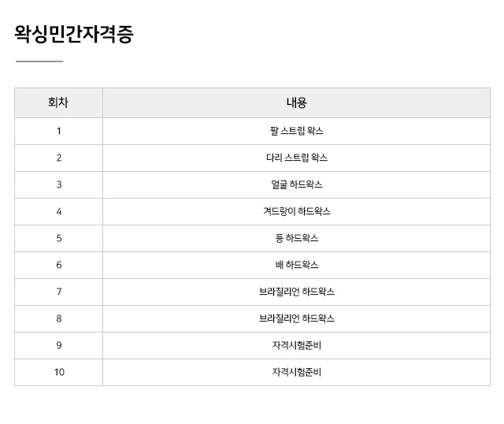
Task: Click the 겨드랑이 하드왁스 entry
Action: pos(296,211)
